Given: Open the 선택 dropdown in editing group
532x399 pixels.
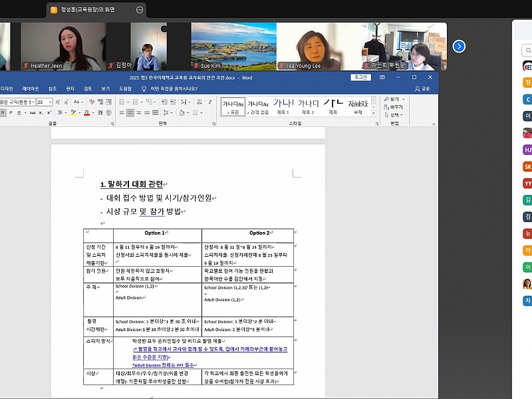Looking at the screenshot, I should (x=396, y=114).
